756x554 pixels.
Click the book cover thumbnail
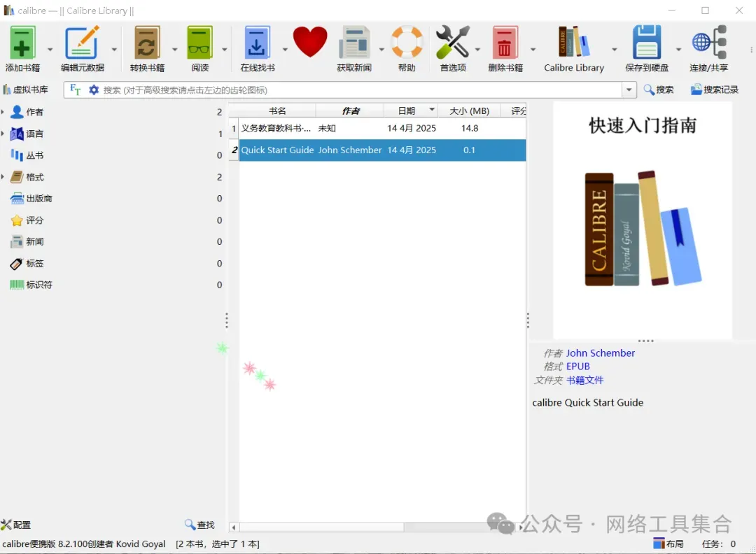pos(643,220)
